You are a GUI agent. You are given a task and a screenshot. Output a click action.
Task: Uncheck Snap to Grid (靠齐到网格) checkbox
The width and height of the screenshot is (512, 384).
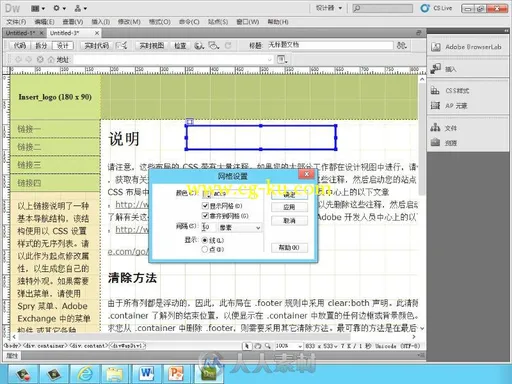[x=205, y=216]
